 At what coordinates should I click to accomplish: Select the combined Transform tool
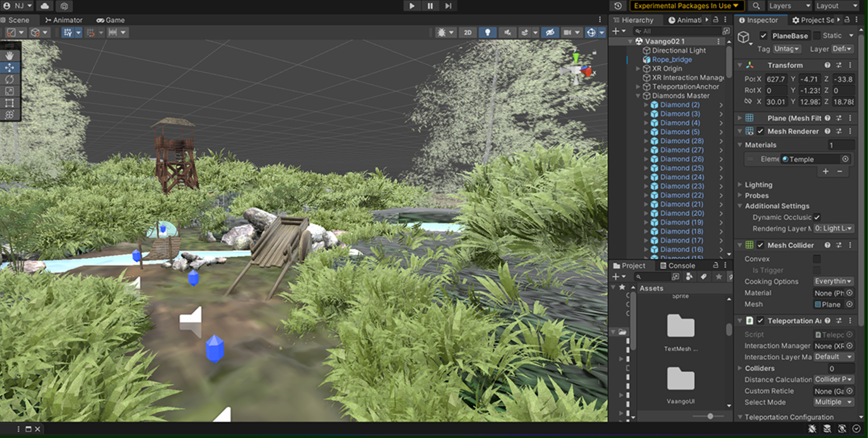[9, 114]
